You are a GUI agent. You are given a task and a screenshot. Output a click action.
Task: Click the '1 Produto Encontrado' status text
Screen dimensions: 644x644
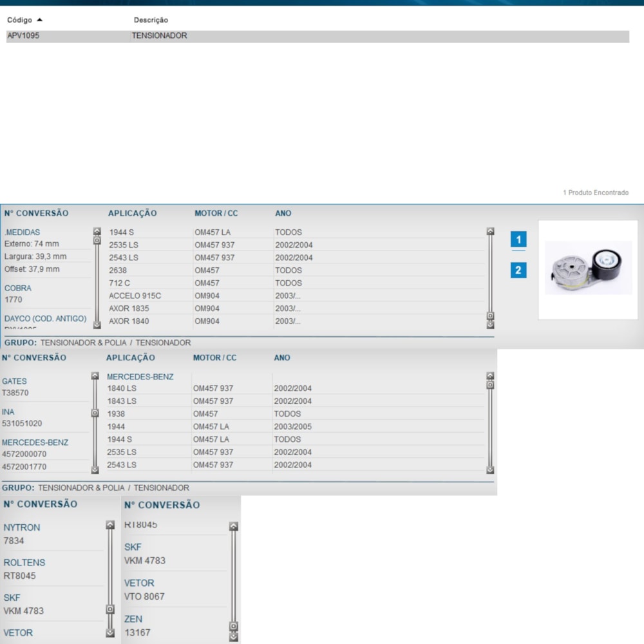[x=596, y=193]
